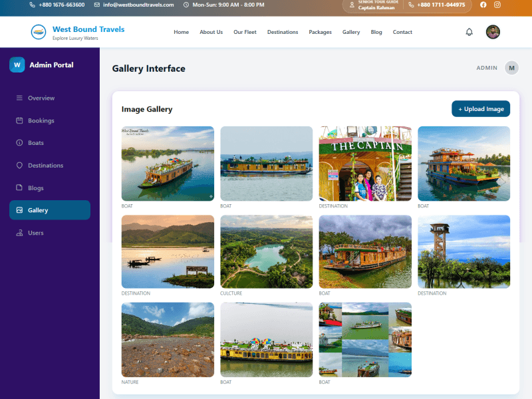This screenshot has height=399, width=532.
Task: Open Our Fleet in top navigation
Action: [x=245, y=32]
